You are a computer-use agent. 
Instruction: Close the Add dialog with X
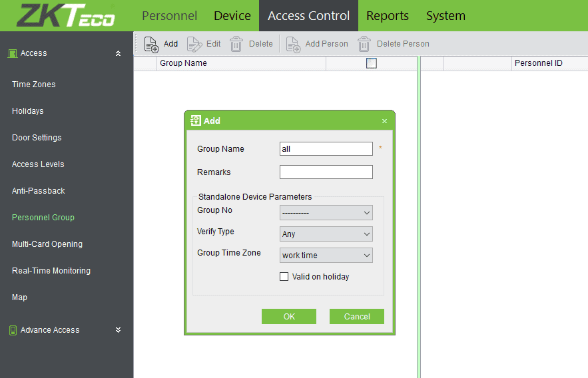click(x=384, y=121)
